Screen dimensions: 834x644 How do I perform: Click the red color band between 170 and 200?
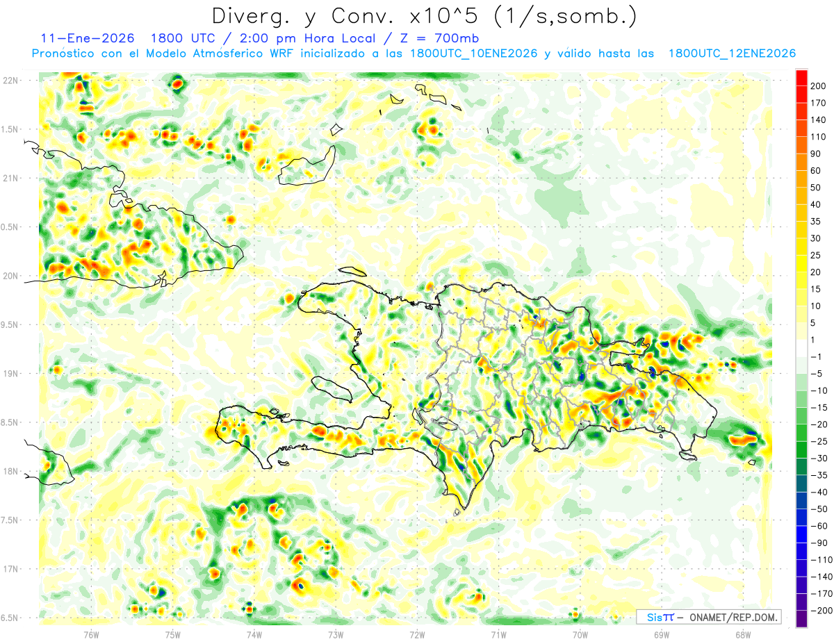801,94
